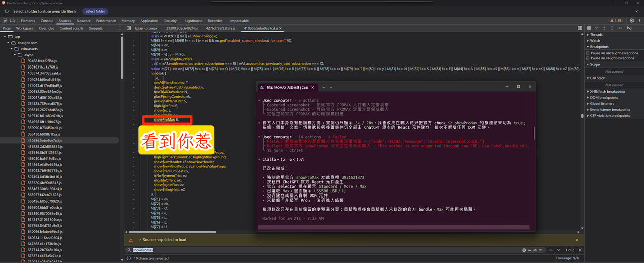Expand CSP violation breakpoints section

pyautogui.click(x=608, y=115)
